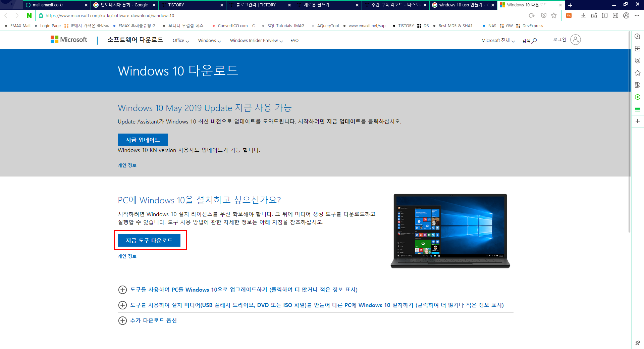This screenshot has height=349, width=644.
Task: Open the FAQ menu item
Action: click(x=294, y=41)
